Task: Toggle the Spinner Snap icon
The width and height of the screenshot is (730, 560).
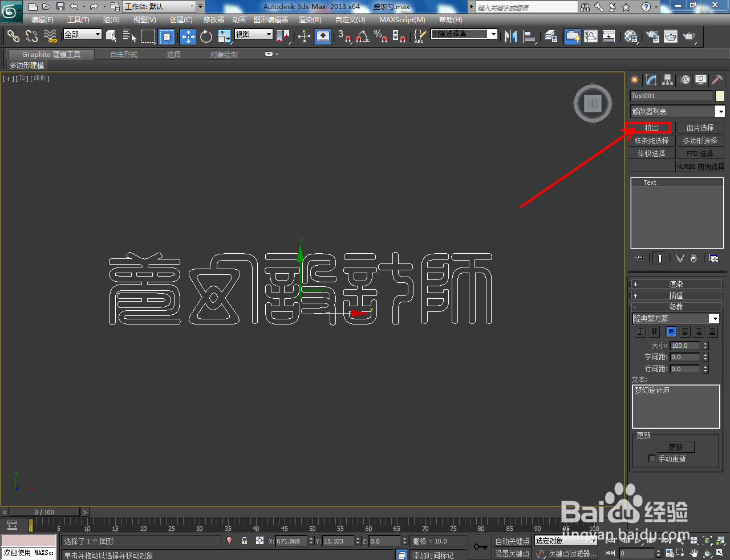Action: (399, 36)
